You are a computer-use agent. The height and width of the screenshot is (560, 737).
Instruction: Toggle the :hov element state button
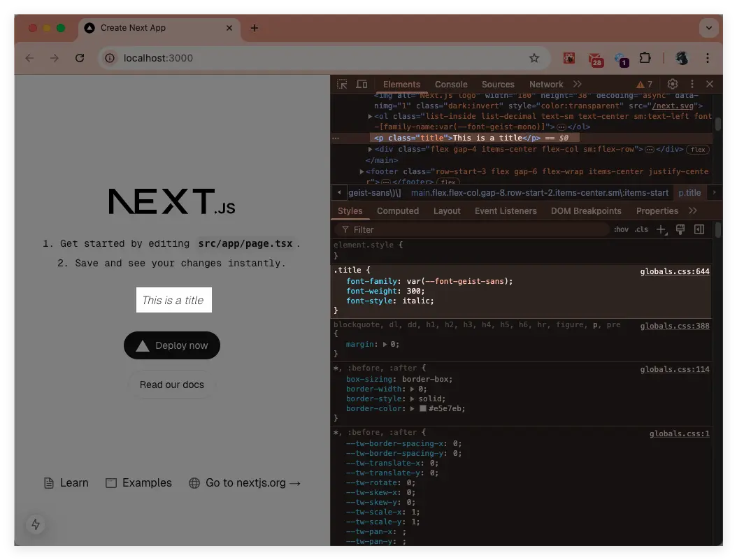click(621, 230)
